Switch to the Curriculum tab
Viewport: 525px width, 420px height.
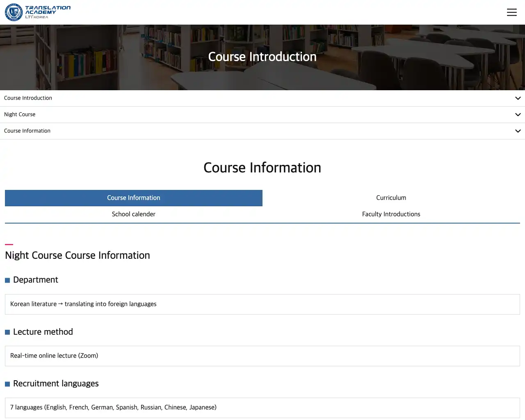[391, 198]
